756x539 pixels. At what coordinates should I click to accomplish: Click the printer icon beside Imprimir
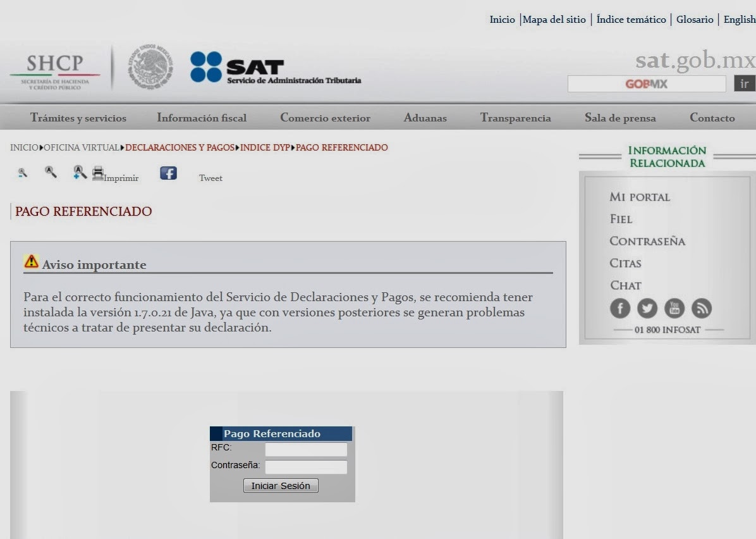[98, 173]
